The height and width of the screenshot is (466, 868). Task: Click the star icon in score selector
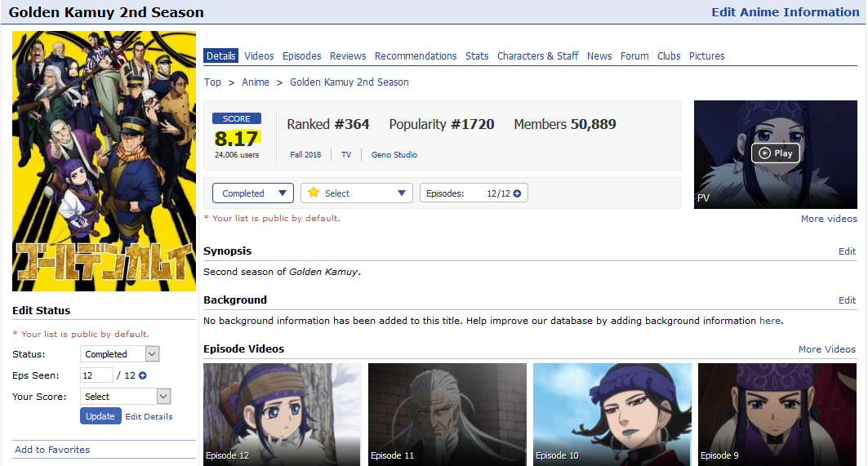pos(314,193)
